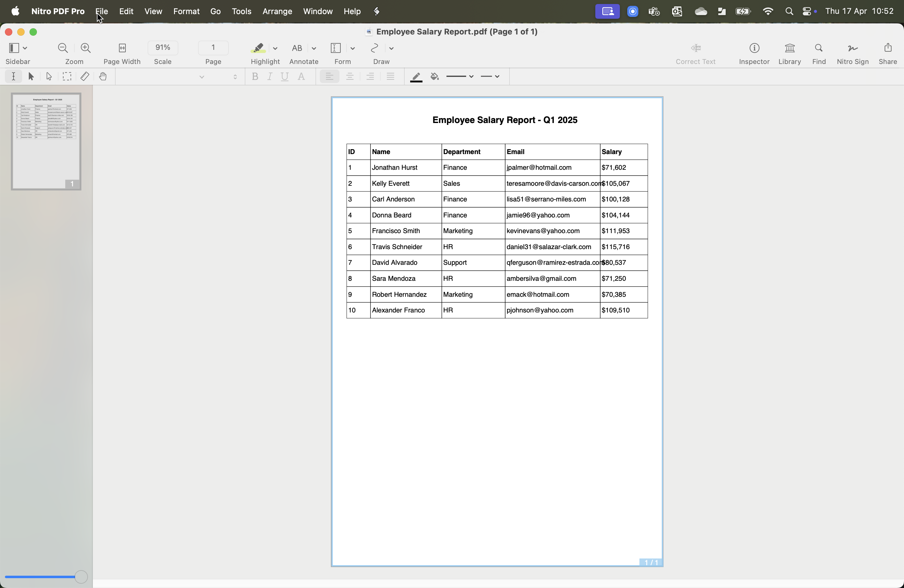Select the Form field tool

tap(336, 48)
